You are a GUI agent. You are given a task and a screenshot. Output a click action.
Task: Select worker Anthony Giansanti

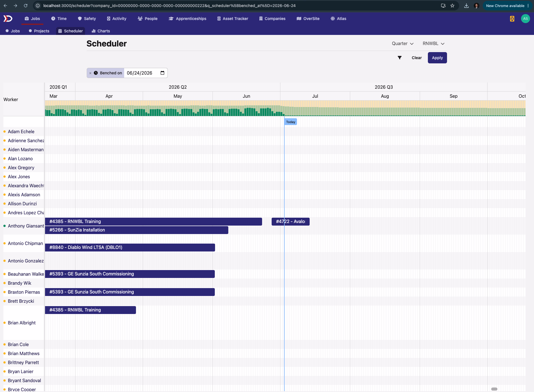click(26, 226)
